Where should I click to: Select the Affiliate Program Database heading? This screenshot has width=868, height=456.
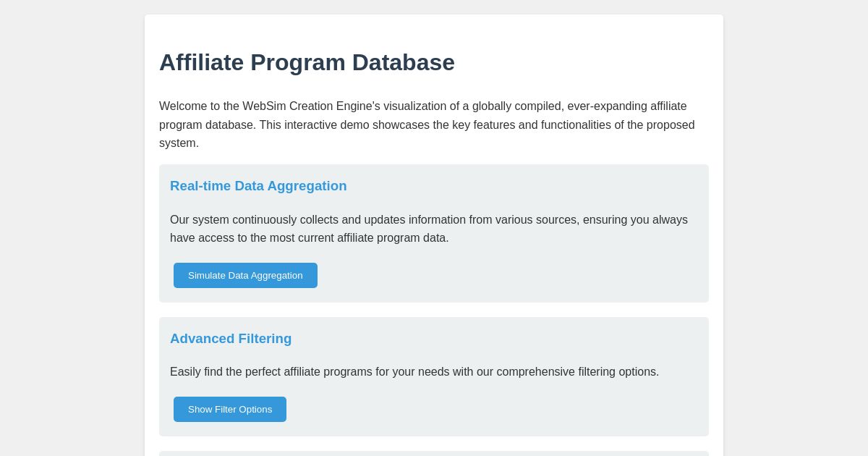coord(307,62)
